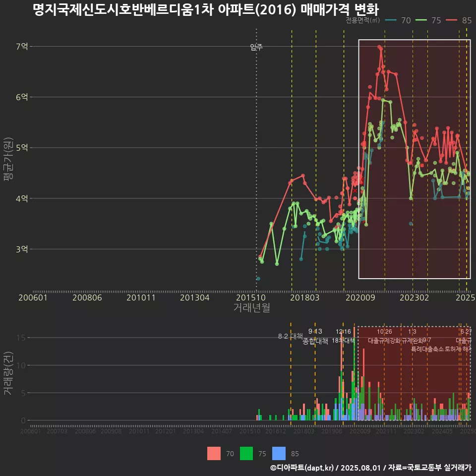Click 201906 on the volume chart axis
This screenshot has height=476, width=476.
332,431
